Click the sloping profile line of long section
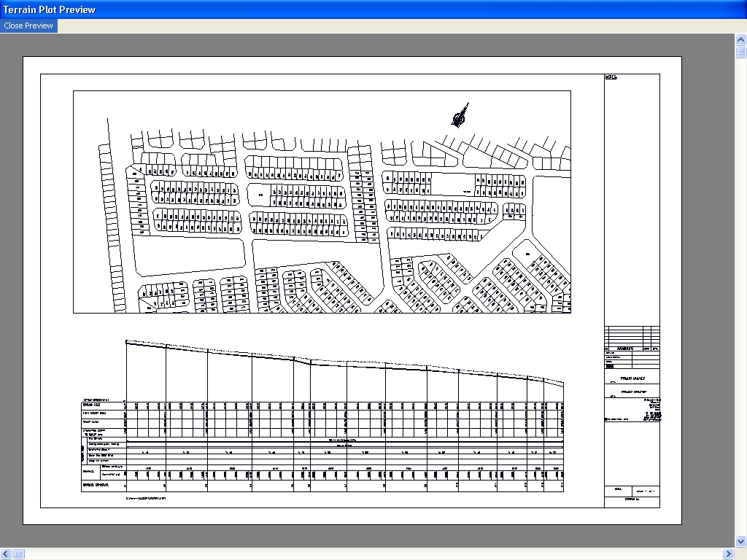This screenshot has height=560, width=747. pyautogui.click(x=344, y=363)
